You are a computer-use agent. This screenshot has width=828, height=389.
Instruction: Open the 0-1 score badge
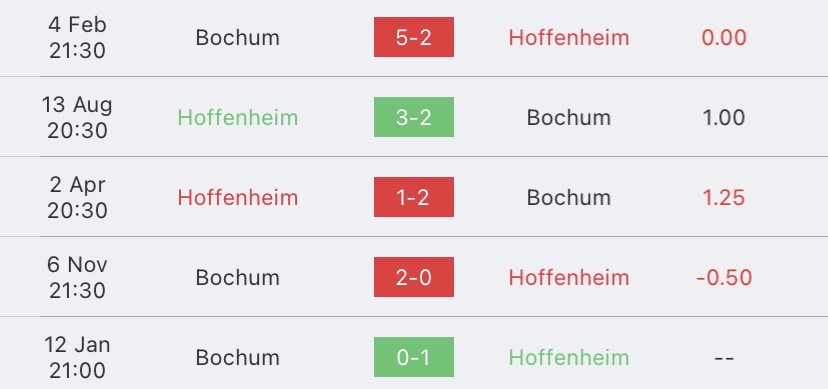tap(413, 357)
